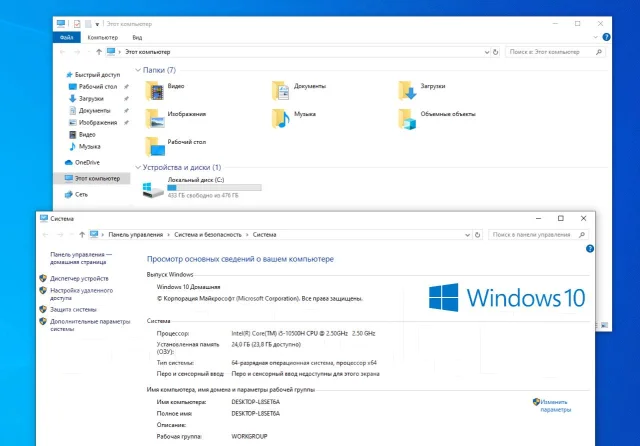Select the Локальный диск (C:) drive icon
This screenshot has height=446, width=640.
[x=153, y=190]
